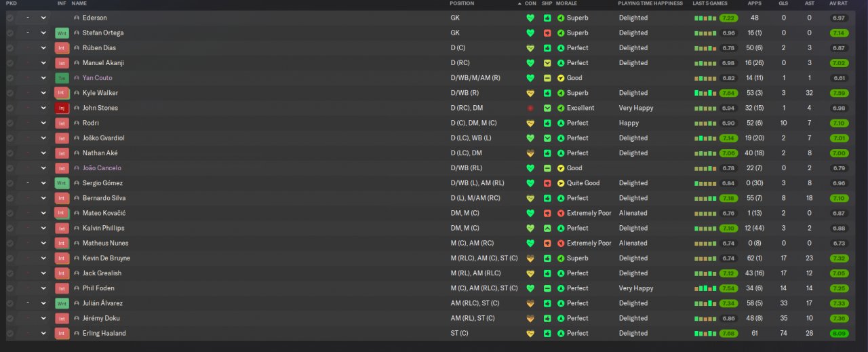Open the picked-position dropdown for Jérémy Doku
Screen dimensions: 868x352
43,318
